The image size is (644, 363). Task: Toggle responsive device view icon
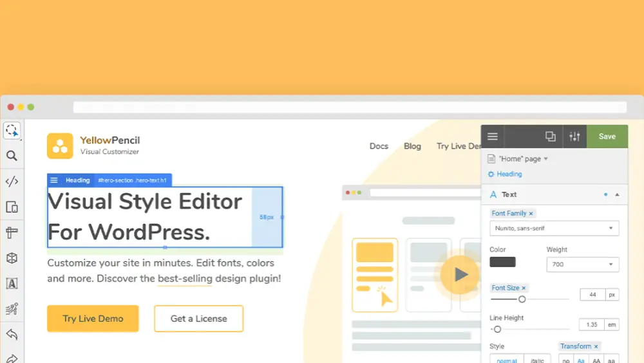pyautogui.click(x=12, y=207)
